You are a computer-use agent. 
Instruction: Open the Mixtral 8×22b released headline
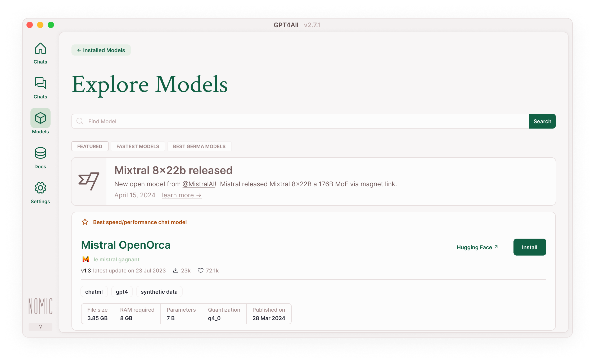[173, 170]
